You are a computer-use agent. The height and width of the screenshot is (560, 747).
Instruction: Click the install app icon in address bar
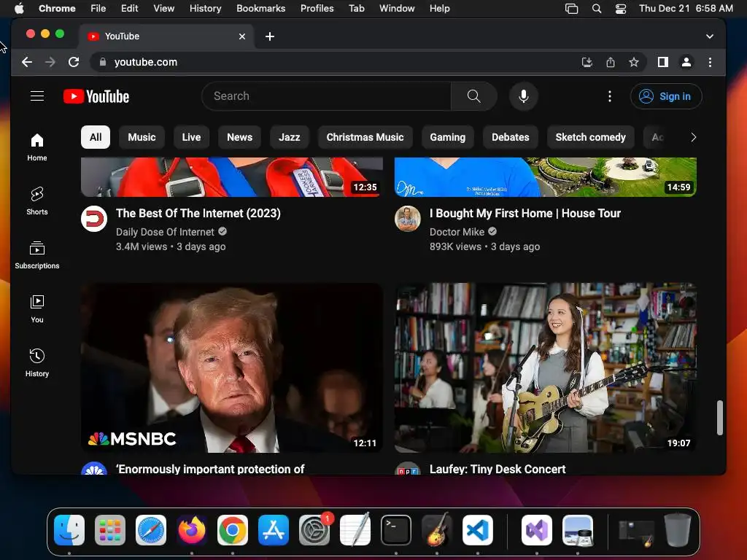(x=587, y=62)
